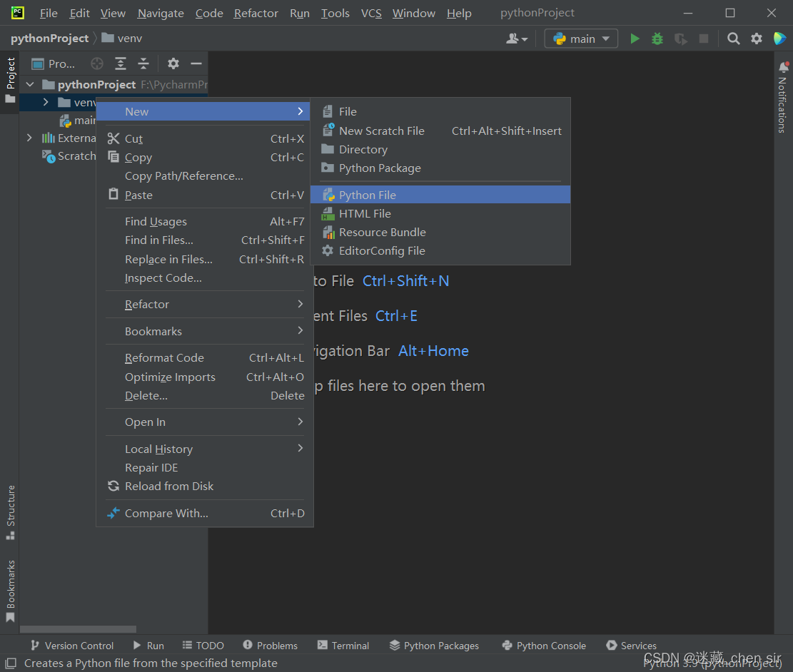Click the PyCharm logo icon in title bar

point(17,13)
